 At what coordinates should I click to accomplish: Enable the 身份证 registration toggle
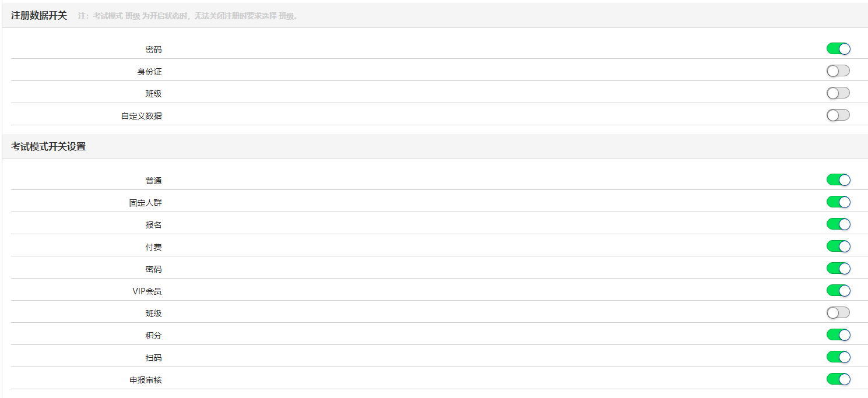(838, 71)
